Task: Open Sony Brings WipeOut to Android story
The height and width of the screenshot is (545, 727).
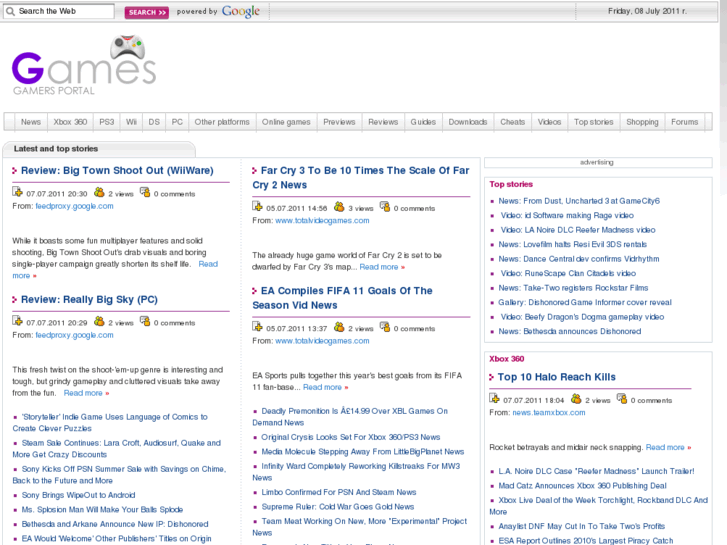Action: [x=78, y=495]
